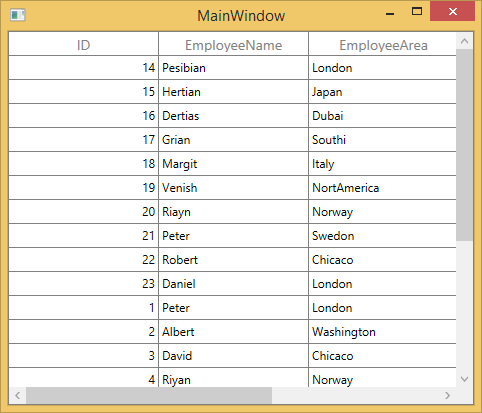Click the horizontal scrollbar thumb
Viewport: 482px width, 413px height.
click(x=149, y=395)
